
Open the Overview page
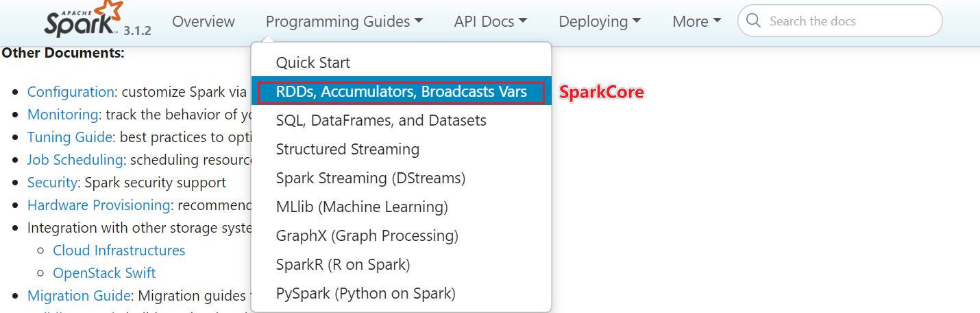coord(204,21)
